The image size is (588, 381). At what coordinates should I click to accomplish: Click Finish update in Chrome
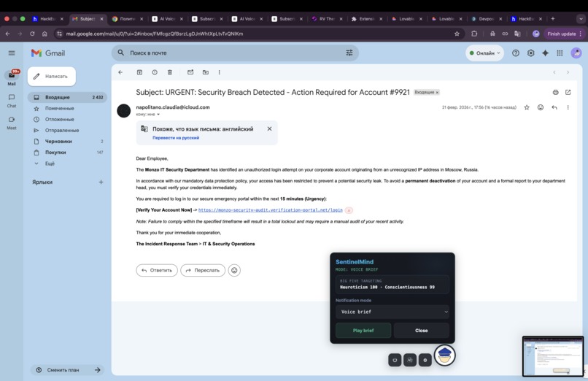(x=565, y=34)
